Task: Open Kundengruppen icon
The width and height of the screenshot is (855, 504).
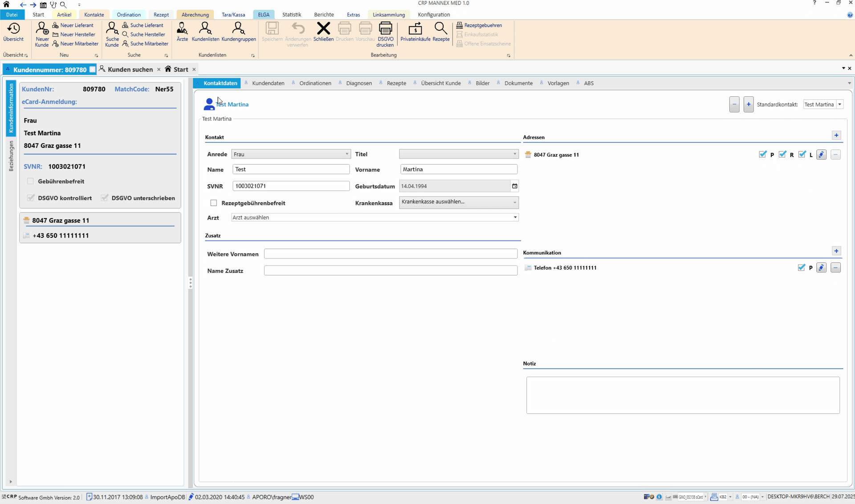Action: (239, 32)
